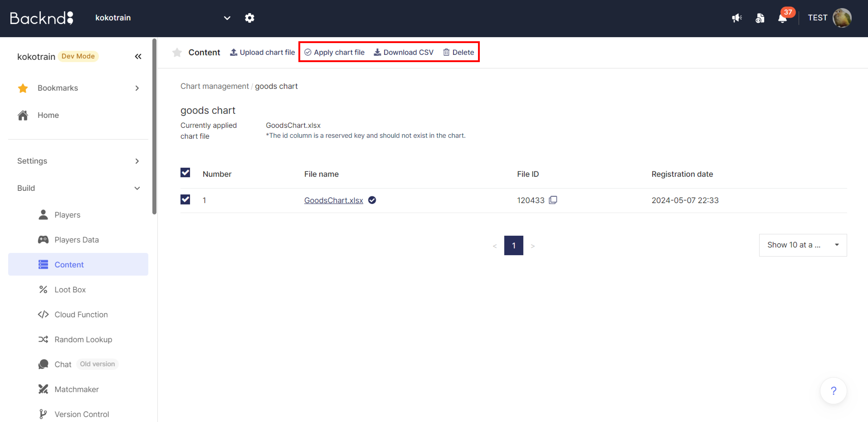Go back to Chart management breadcrumb
The height and width of the screenshot is (422, 868).
tap(215, 86)
